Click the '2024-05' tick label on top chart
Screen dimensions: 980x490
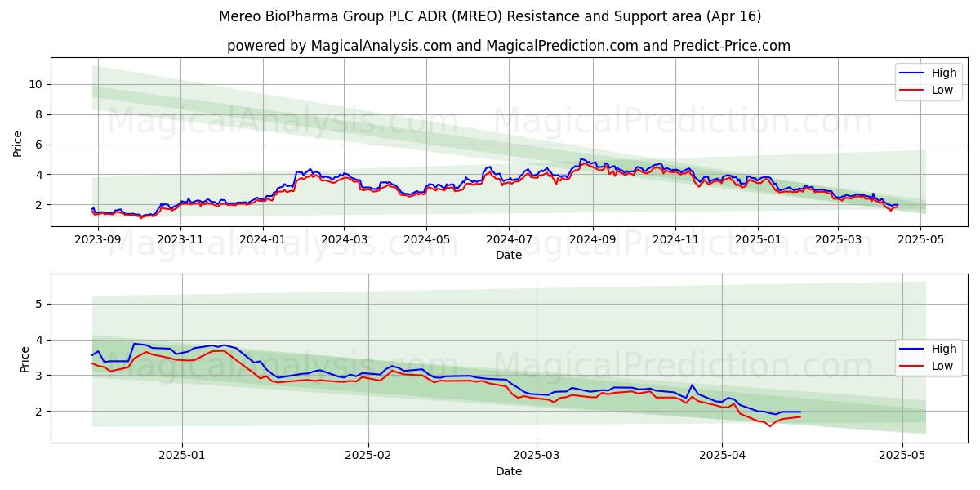coord(425,240)
